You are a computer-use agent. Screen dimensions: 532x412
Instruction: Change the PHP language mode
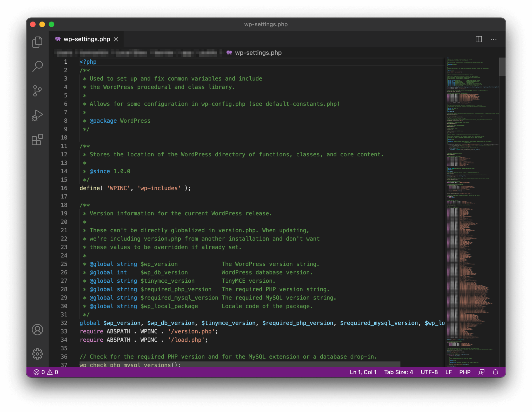click(x=464, y=372)
